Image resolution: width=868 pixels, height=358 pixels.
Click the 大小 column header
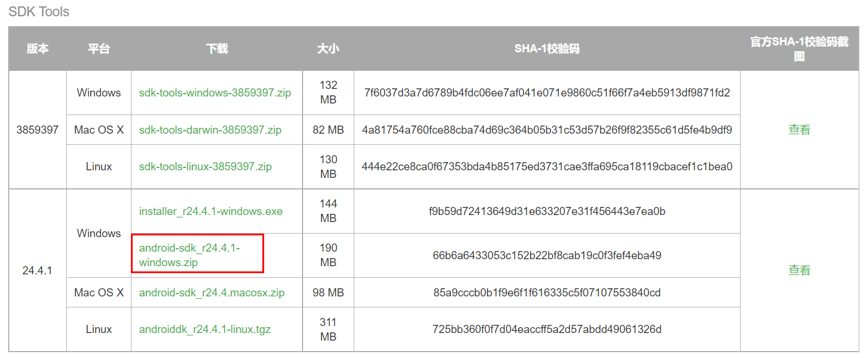pyautogui.click(x=328, y=49)
